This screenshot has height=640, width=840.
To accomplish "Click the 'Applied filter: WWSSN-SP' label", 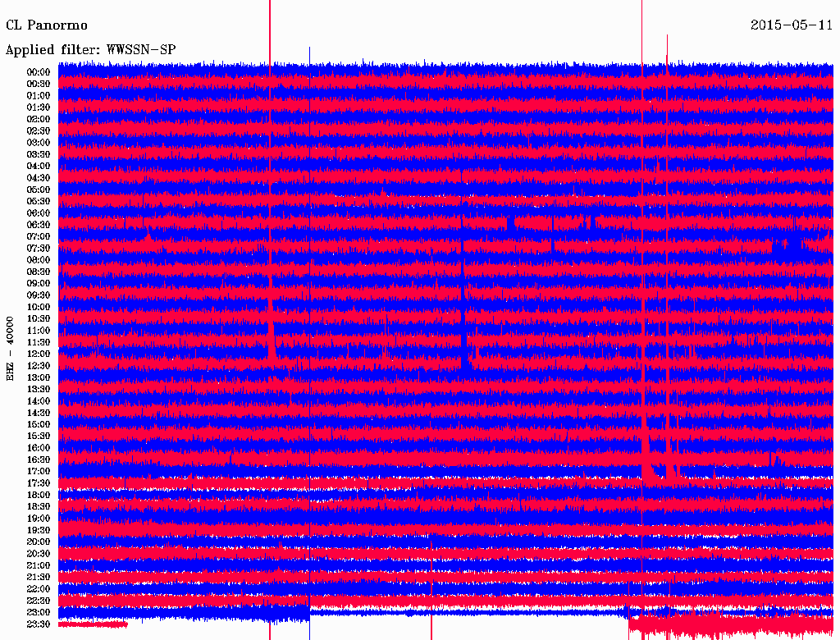I will coord(90,50).
